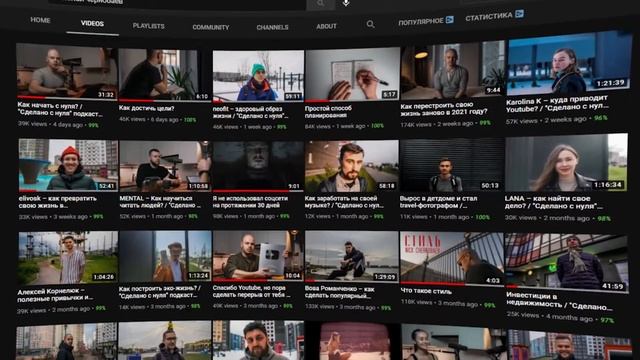This screenshot has height=360, width=640.
Task: Click the search magnifier button in the top bar
Action: pyautogui.click(x=320, y=4)
